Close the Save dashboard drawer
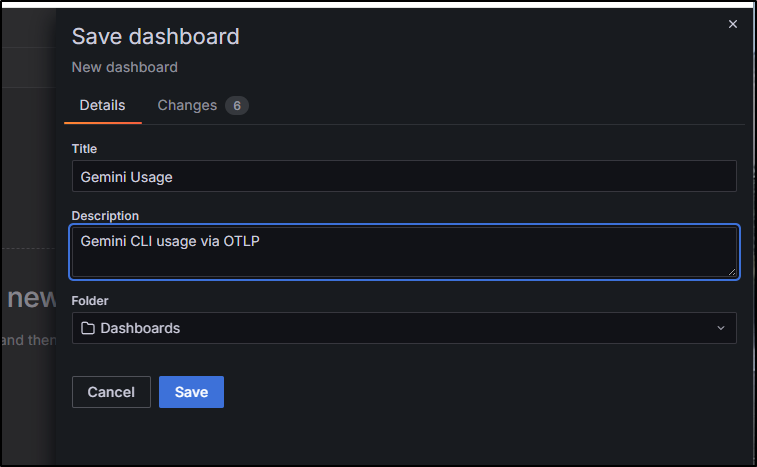 click(732, 24)
